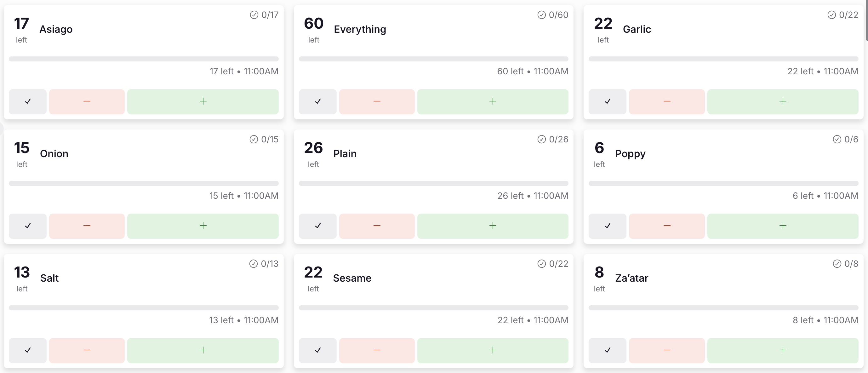The height and width of the screenshot is (373, 868).
Task: Tap the minus button on Poppy card
Action: (666, 226)
